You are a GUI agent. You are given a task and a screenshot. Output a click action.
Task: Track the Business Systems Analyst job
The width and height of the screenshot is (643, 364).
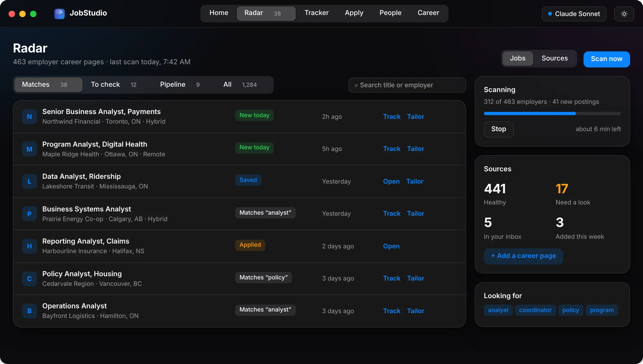392,214
